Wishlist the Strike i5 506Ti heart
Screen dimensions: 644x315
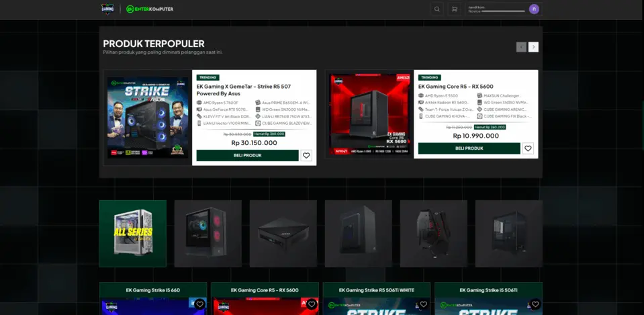[535, 304]
